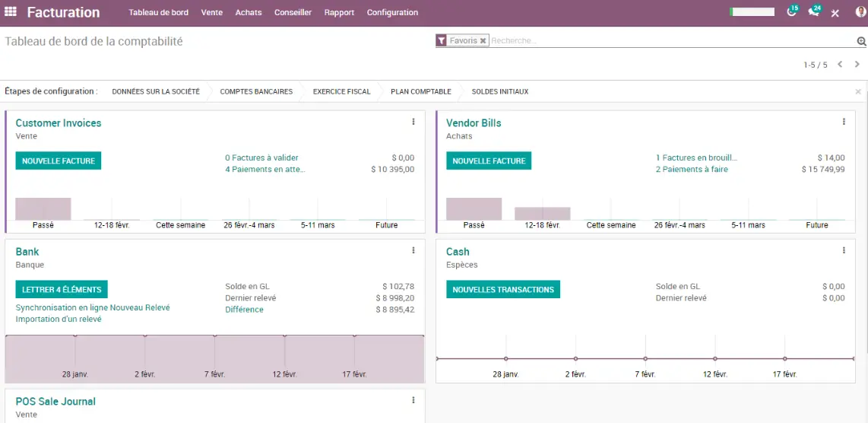This screenshot has height=423, width=868.
Task: Open Importation d'un relevé link
Action: [x=59, y=319]
